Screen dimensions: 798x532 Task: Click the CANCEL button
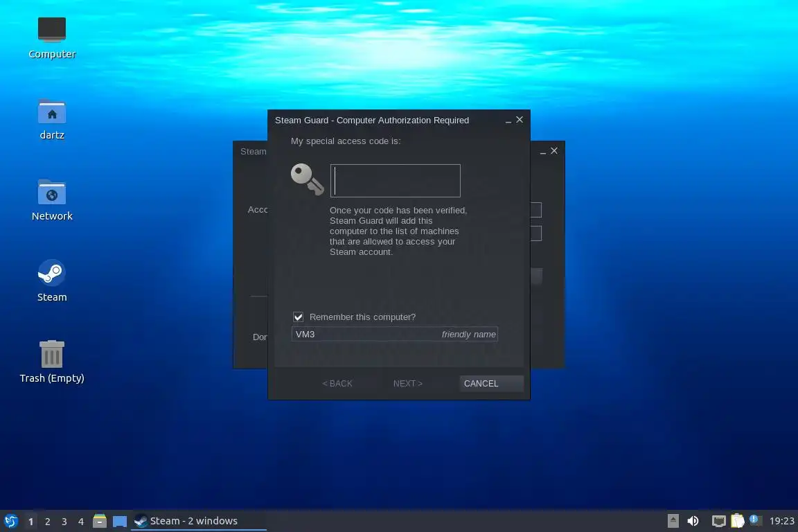coord(491,383)
